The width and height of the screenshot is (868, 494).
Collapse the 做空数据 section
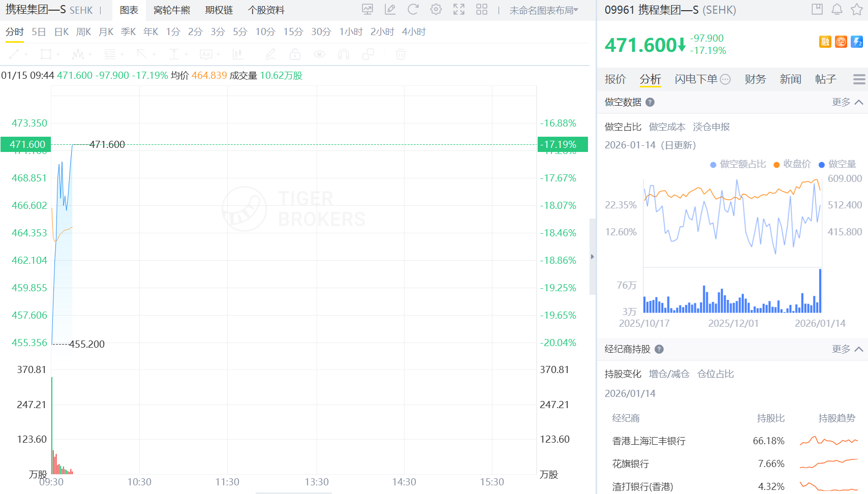[x=860, y=102]
